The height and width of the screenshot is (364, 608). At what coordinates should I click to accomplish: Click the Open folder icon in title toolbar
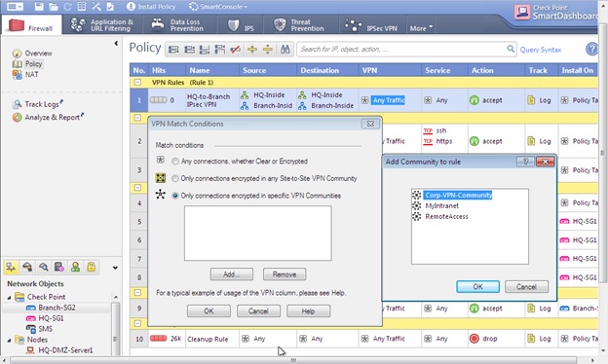click(54, 7)
